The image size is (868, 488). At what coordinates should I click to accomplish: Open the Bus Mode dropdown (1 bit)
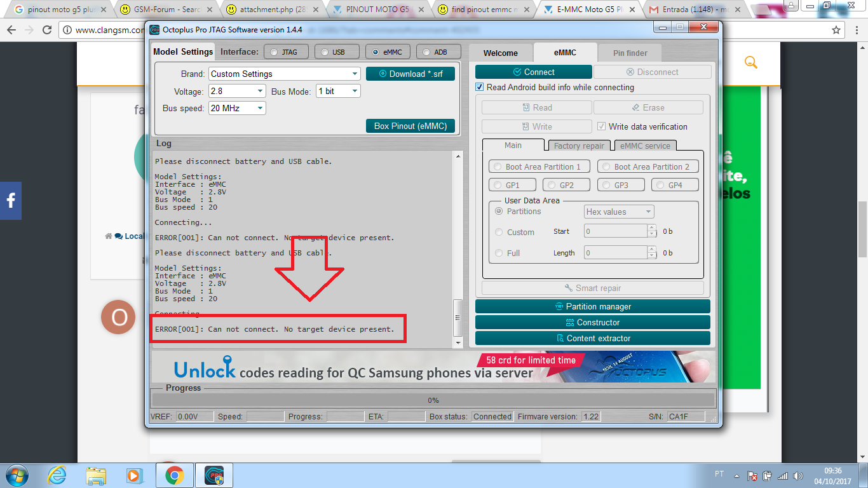click(x=338, y=91)
